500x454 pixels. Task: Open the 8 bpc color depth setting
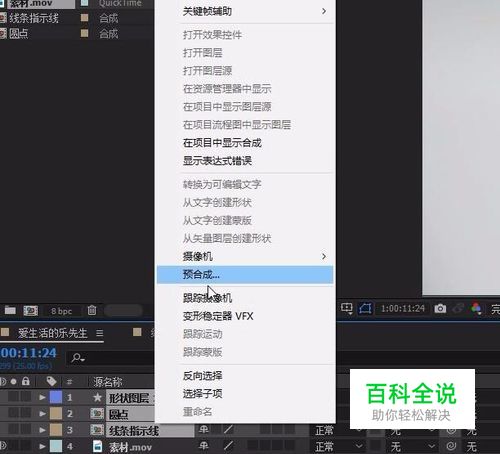61,311
